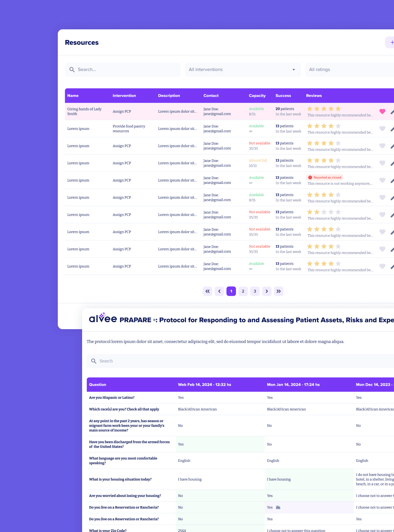Image resolution: width=394 pixels, height=532 pixels.
Task: Click the Contact column header
Action: (x=211, y=96)
